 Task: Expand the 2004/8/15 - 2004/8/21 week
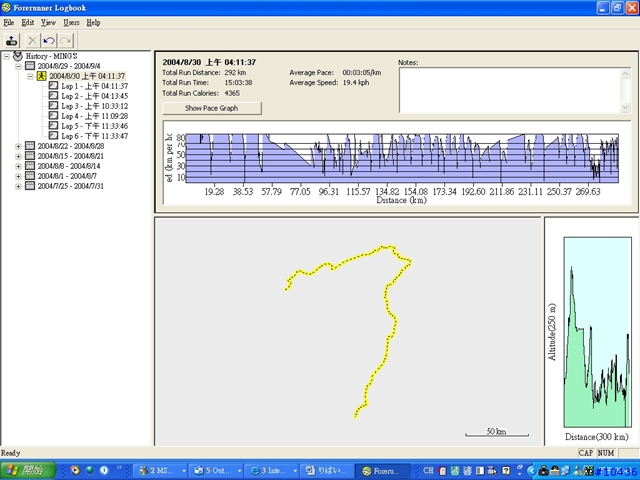[x=18, y=156]
